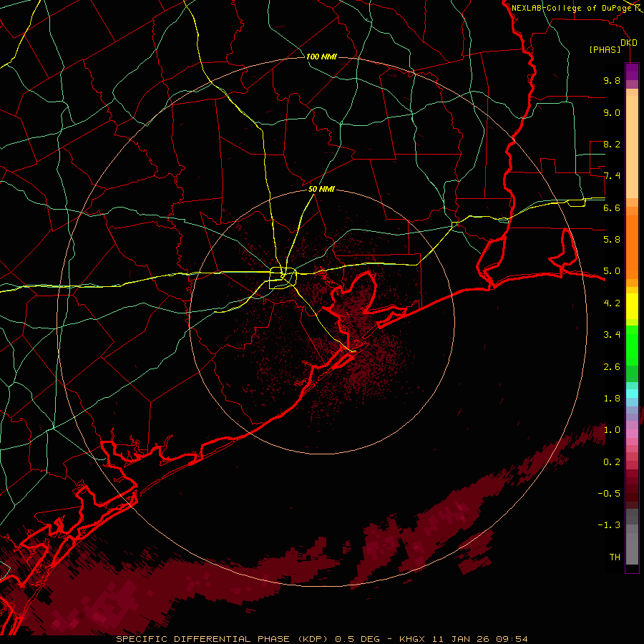Click the "100 NMI" range ring label
This screenshot has width=644, height=644.
[321, 57]
